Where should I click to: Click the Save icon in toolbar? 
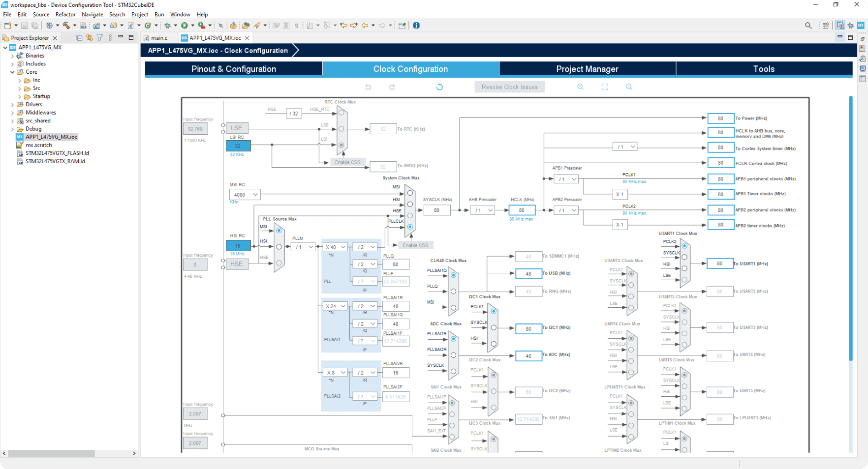pyautogui.click(x=25, y=26)
